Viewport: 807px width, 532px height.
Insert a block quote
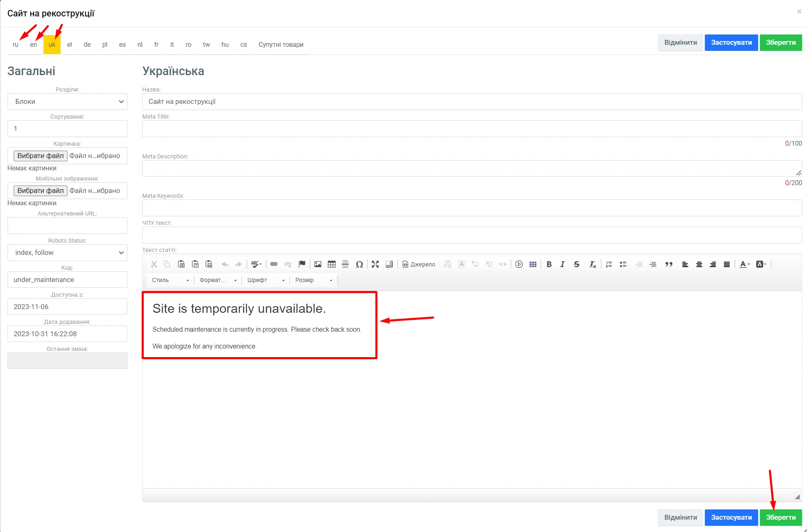pyautogui.click(x=669, y=264)
